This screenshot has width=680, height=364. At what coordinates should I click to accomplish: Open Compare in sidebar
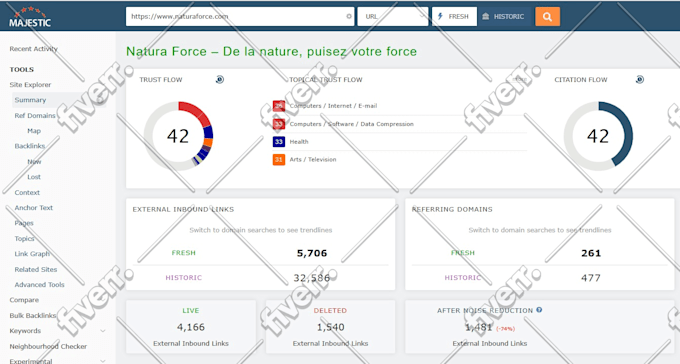coord(24,300)
